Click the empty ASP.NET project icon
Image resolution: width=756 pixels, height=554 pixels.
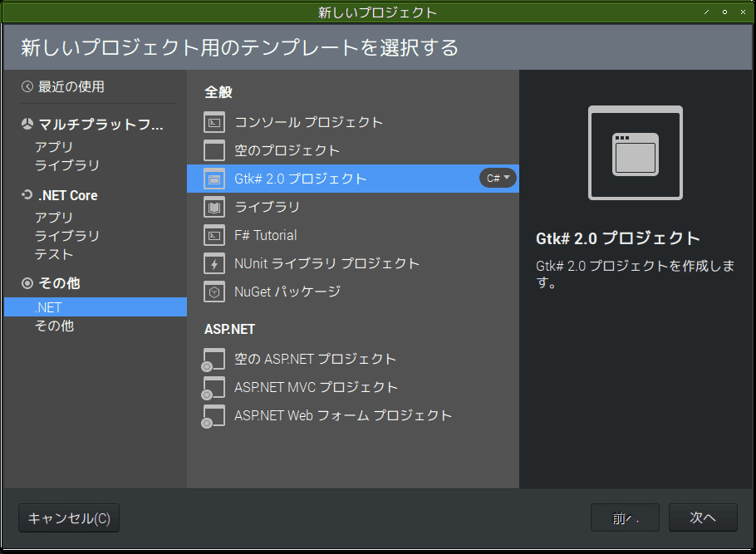pyautogui.click(x=214, y=360)
